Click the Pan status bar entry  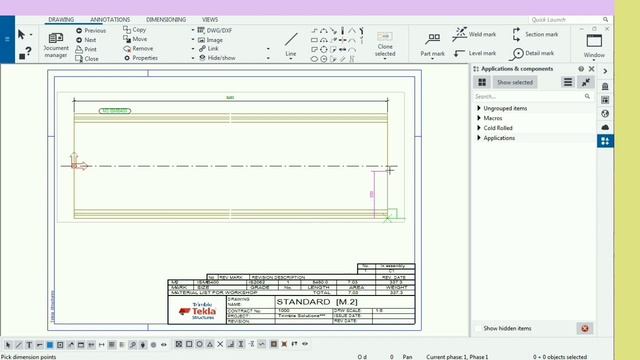click(x=407, y=357)
